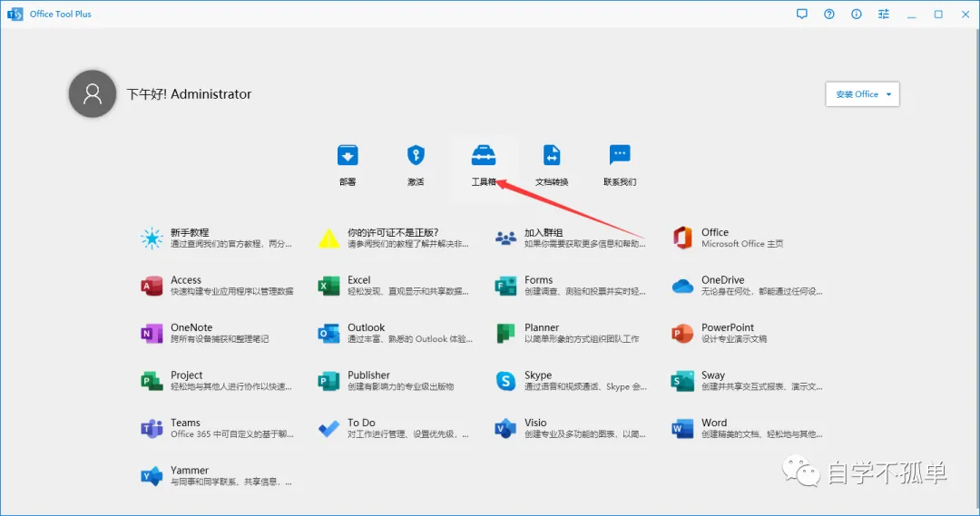The width and height of the screenshot is (980, 516).
Task: Open the feedback chat icon in title bar
Action: [x=802, y=14]
